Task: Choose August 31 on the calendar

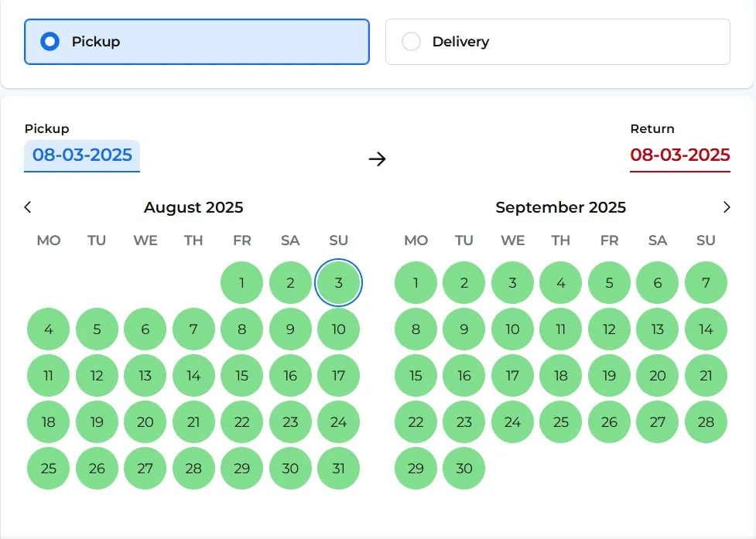Action: tap(338, 469)
